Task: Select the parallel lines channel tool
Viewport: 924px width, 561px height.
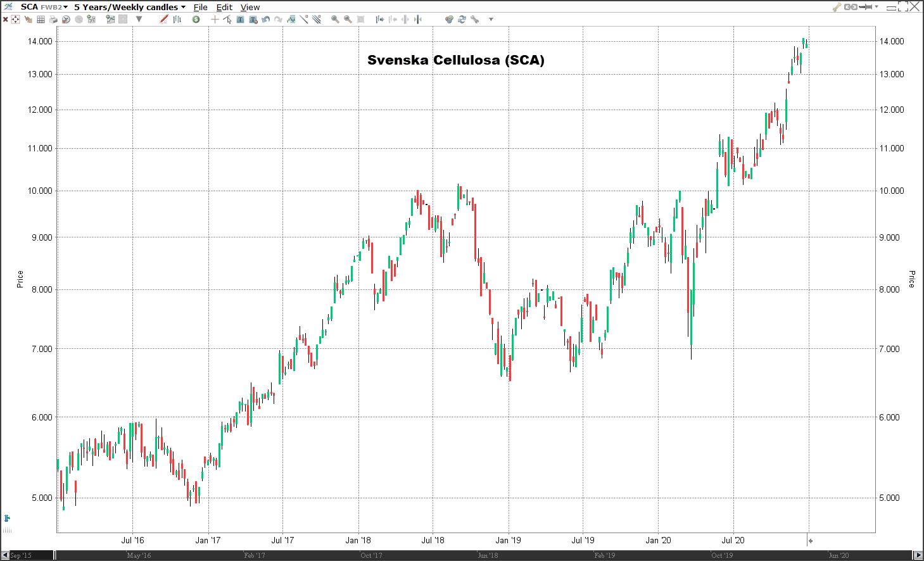Action: click(x=317, y=19)
